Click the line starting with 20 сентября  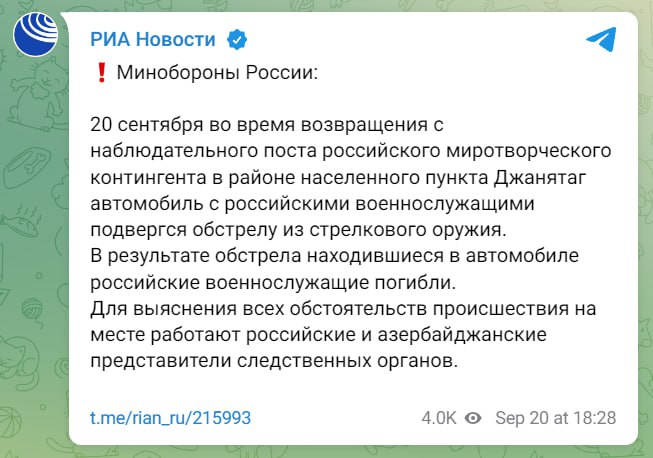pyautogui.click(x=265, y=126)
